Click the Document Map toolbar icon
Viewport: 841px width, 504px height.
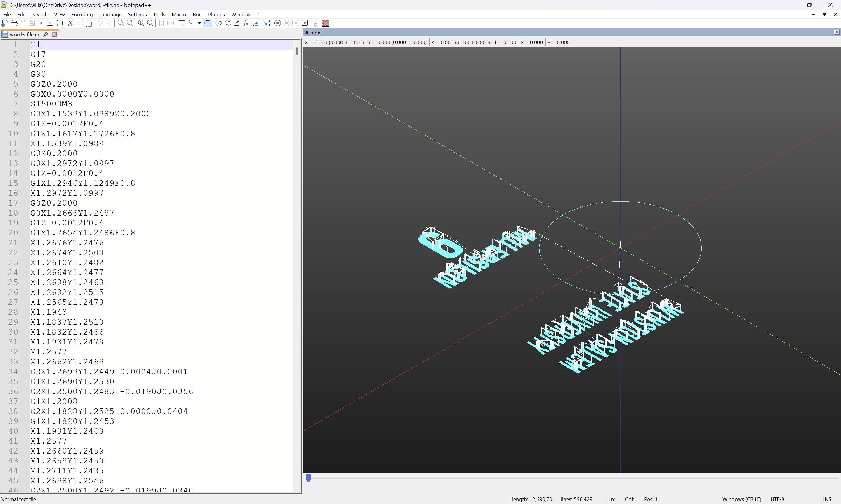[228, 23]
